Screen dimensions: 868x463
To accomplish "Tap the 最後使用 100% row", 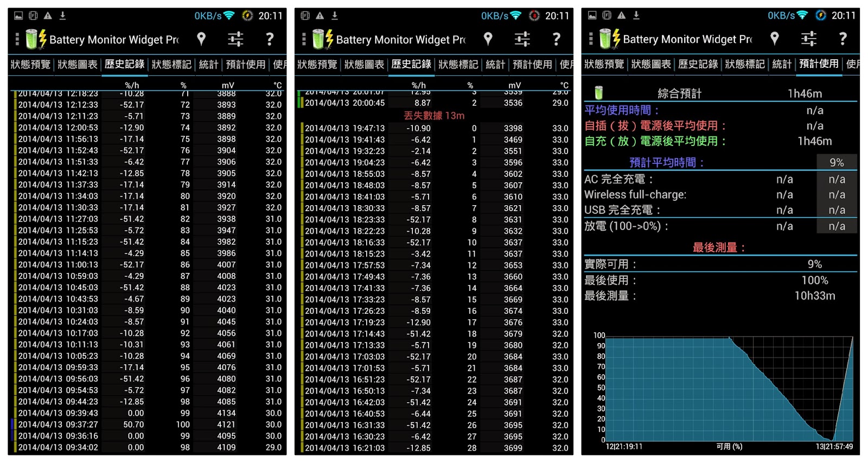I will pyautogui.click(x=720, y=281).
